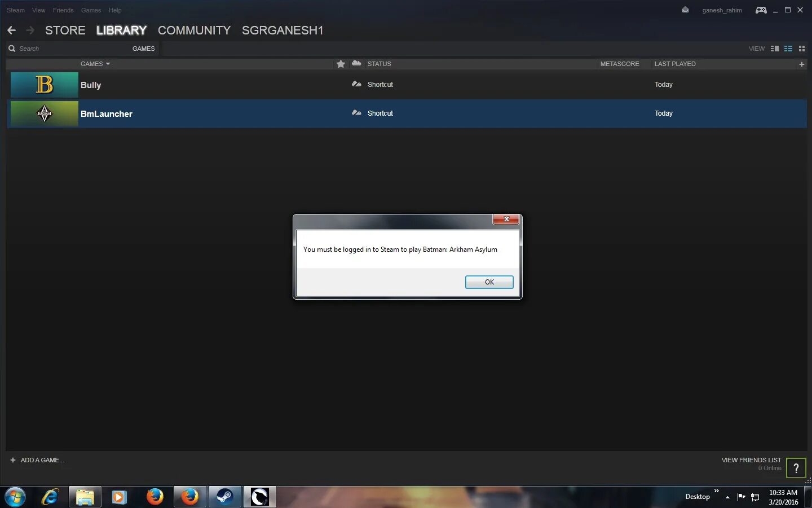Open the Games menu

click(x=91, y=10)
